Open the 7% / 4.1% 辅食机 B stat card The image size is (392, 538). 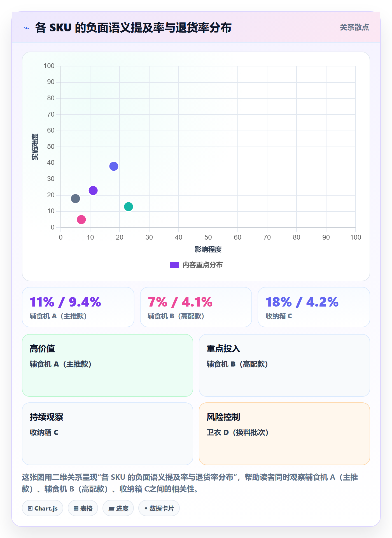coord(196,307)
